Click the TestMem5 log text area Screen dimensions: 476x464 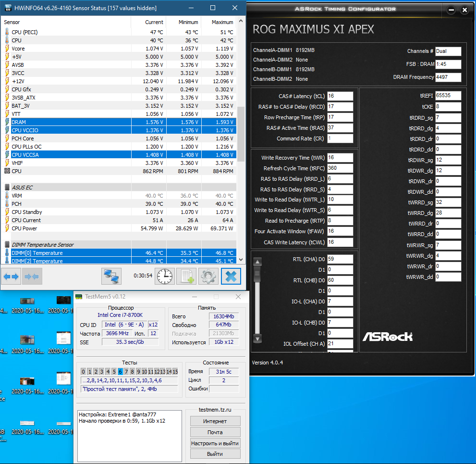click(x=130, y=436)
